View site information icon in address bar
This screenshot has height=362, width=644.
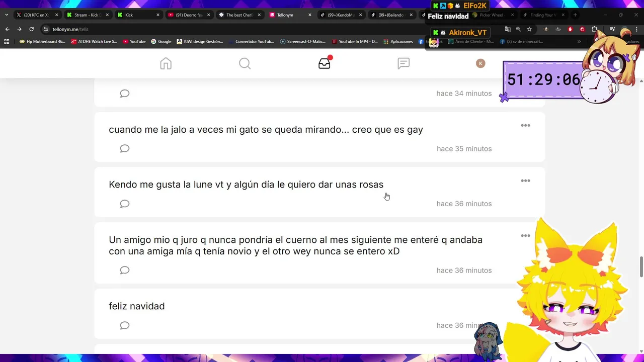click(x=46, y=29)
